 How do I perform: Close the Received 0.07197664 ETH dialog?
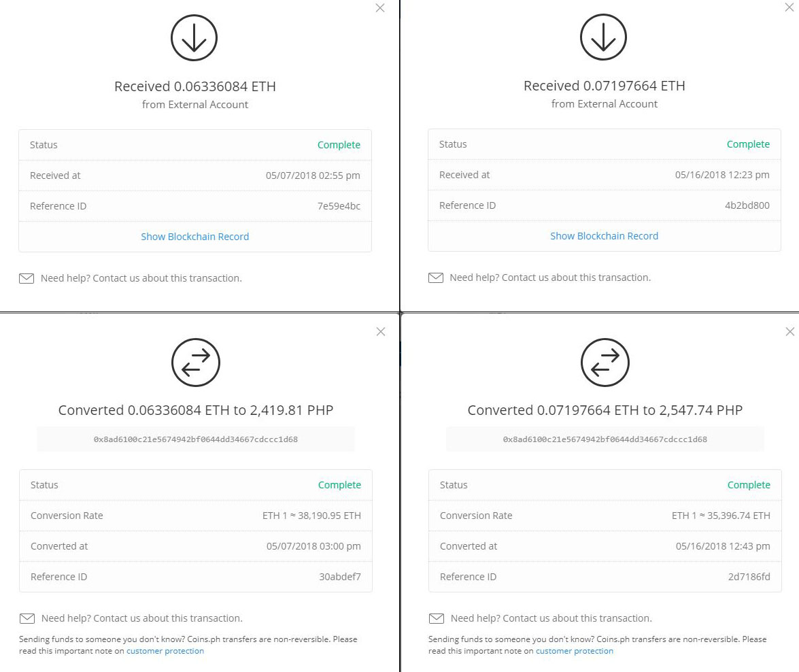789,7
